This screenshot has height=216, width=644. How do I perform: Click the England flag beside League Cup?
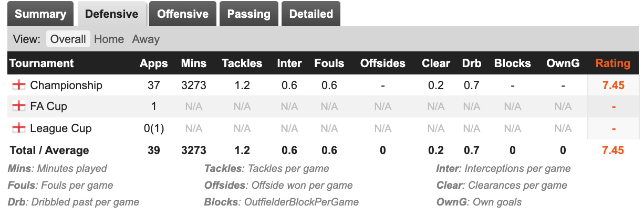point(19,128)
